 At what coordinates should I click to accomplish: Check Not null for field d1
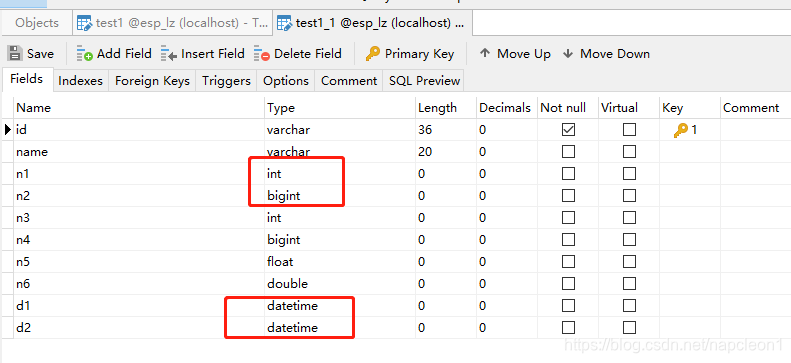(x=568, y=306)
